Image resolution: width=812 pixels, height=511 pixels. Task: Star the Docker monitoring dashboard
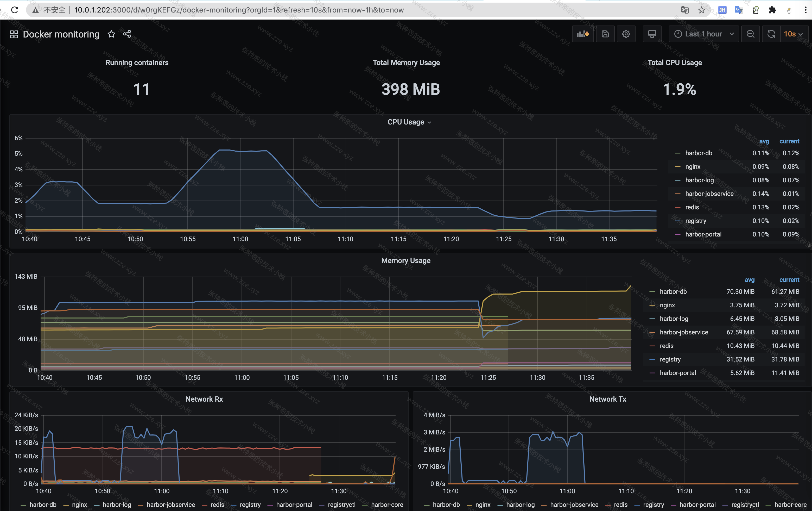[x=111, y=34]
